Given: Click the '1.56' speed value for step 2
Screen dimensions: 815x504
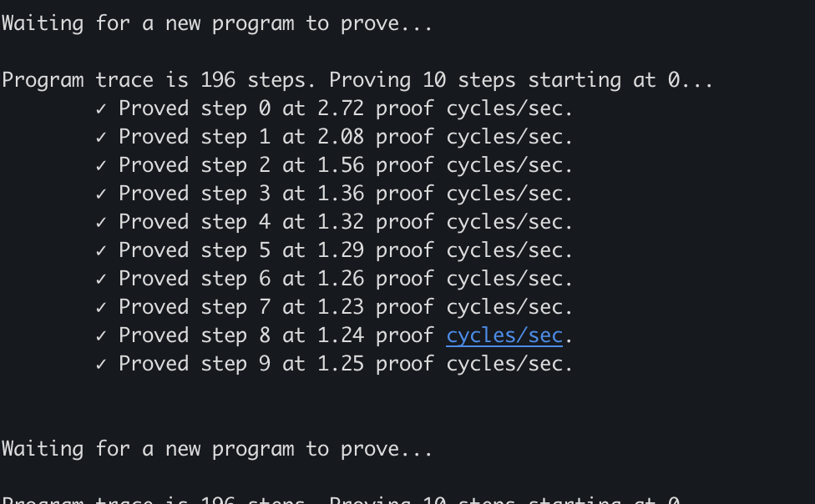Looking at the screenshot, I should (x=341, y=165).
